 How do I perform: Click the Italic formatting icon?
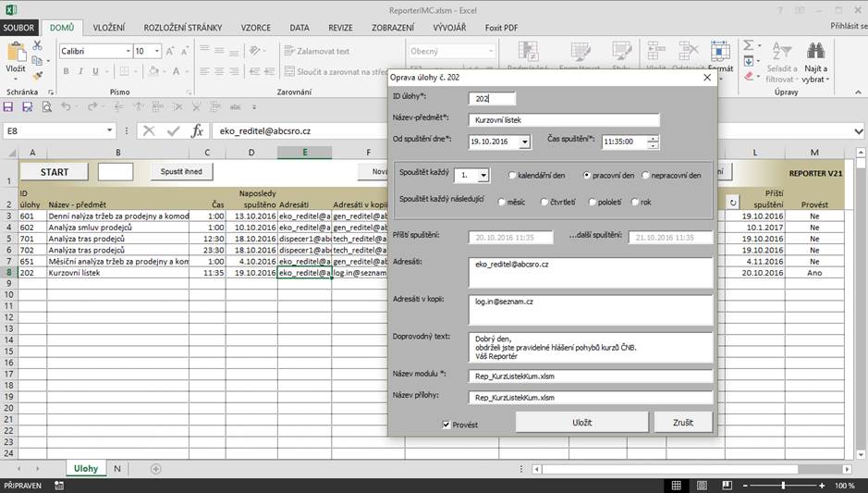(80, 71)
